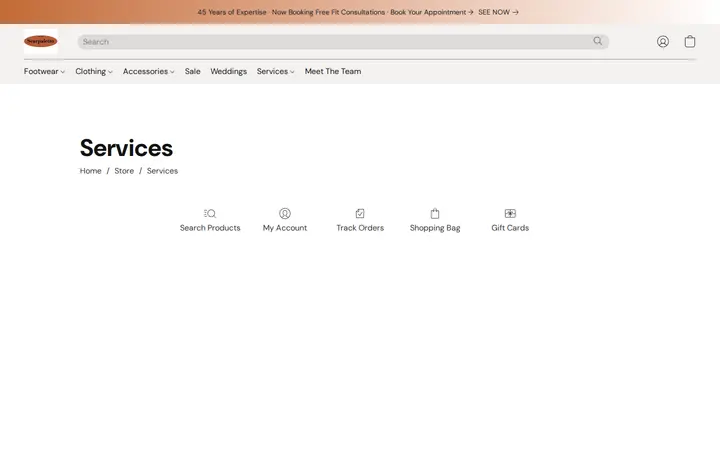Open Meet The Team page
720x450 pixels.
point(333,71)
